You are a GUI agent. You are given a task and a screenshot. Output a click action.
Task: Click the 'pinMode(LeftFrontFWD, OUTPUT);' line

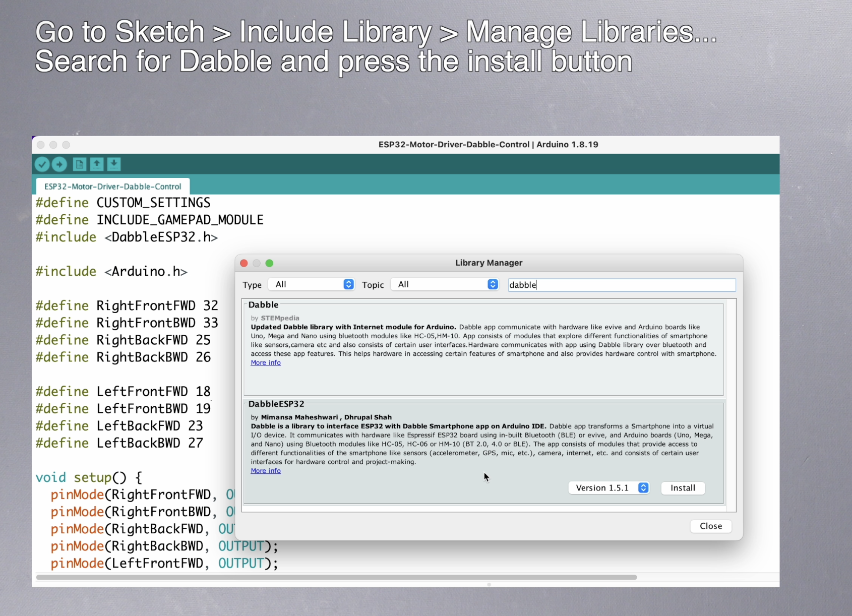click(x=164, y=563)
